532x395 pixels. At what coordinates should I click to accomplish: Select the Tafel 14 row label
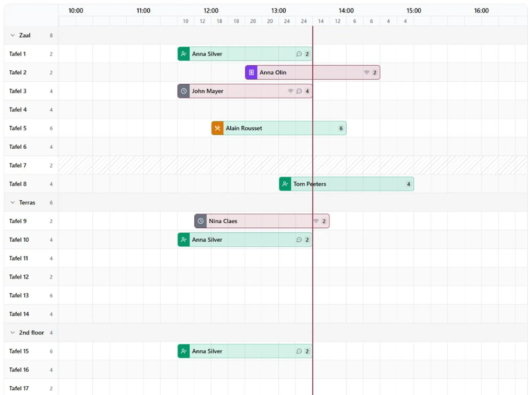tap(19, 314)
